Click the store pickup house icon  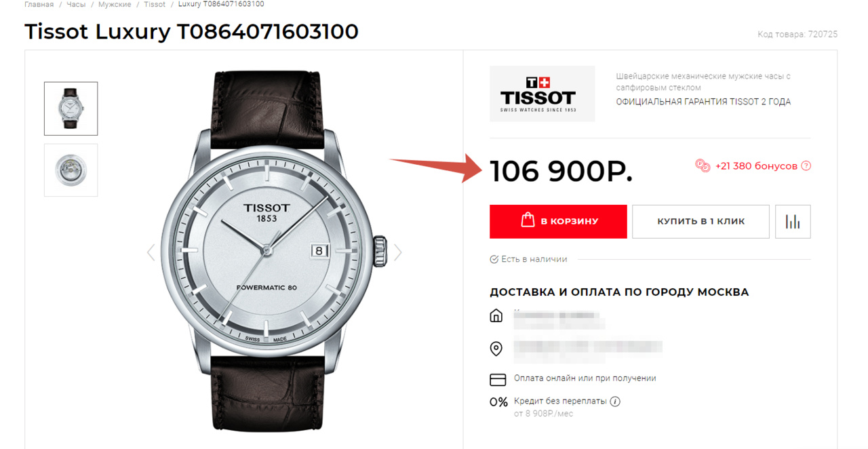[496, 316]
